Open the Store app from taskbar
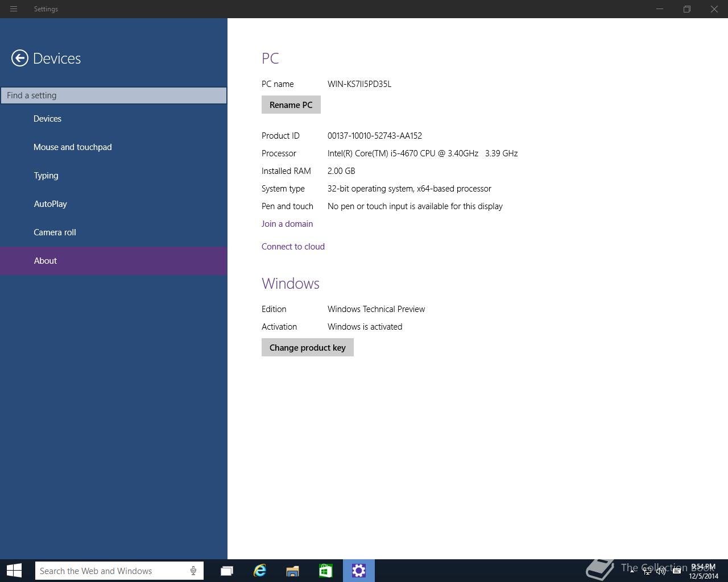 click(325, 571)
